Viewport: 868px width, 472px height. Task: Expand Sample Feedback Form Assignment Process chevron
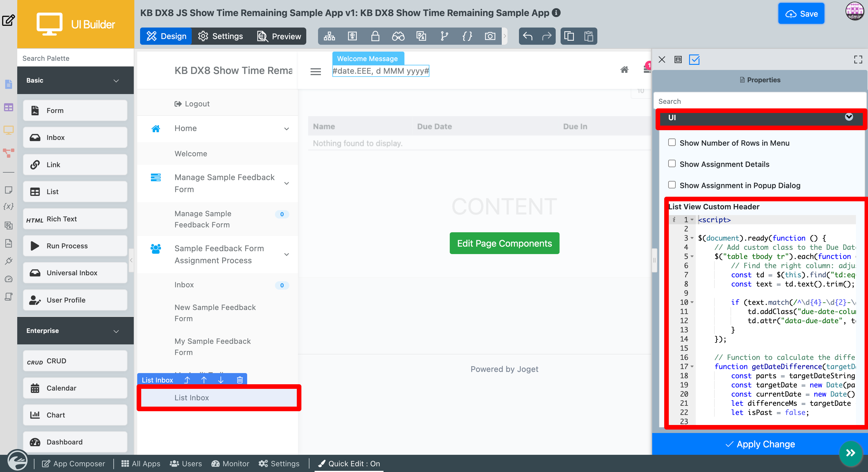(x=286, y=254)
